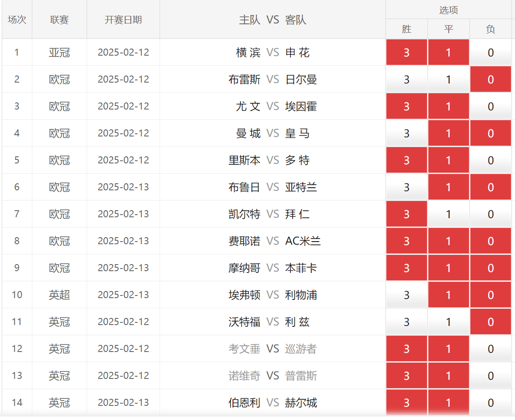Toggle loss option 0 for 沃特福 vs 利兹
Screen dimensions: 515x420
tap(491, 321)
